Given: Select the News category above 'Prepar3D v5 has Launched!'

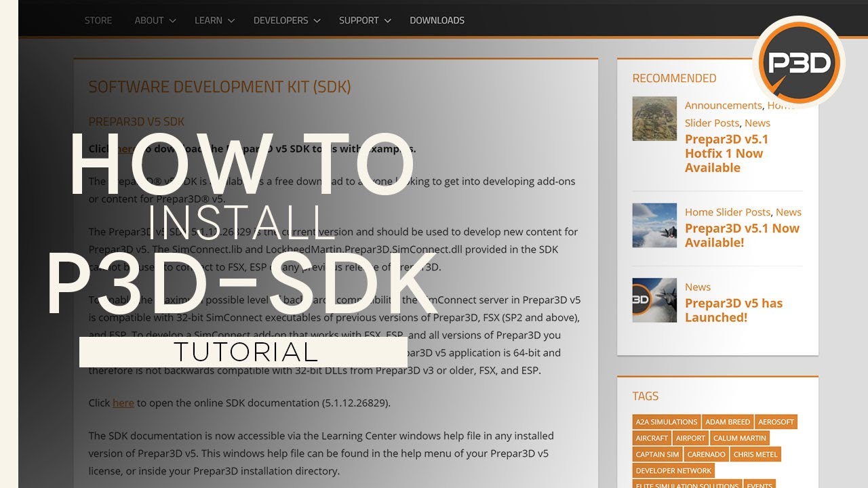Looking at the screenshot, I should click(x=698, y=287).
